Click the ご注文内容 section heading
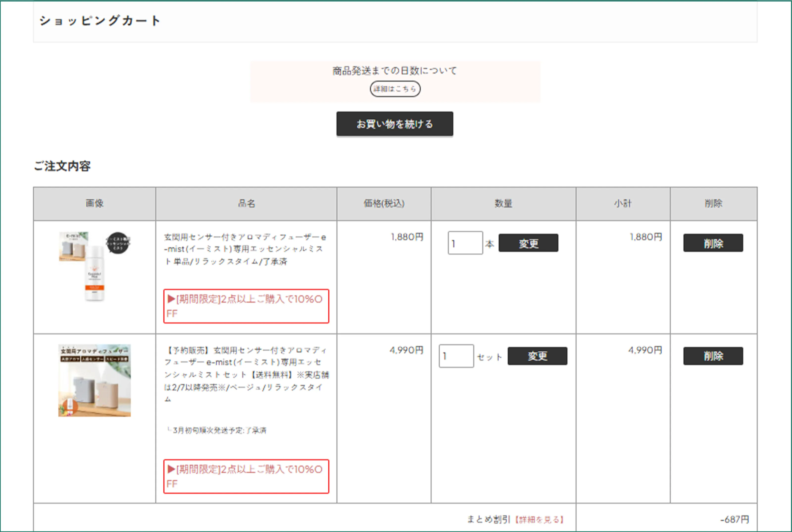The width and height of the screenshot is (792, 532). pos(62,166)
